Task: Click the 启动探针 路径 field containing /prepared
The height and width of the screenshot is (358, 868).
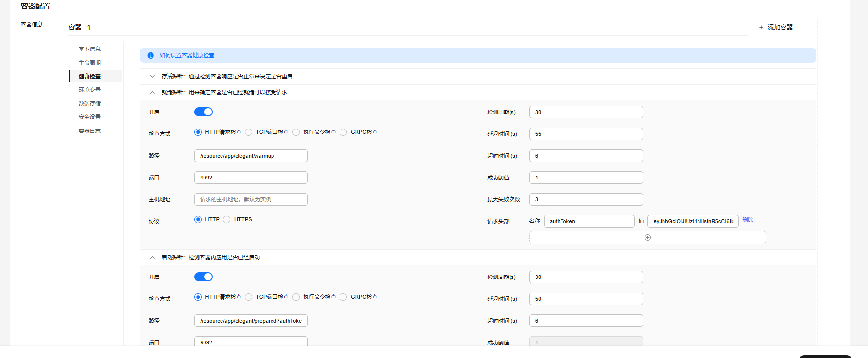Action: pyautogui.click(x=251, y=321)
